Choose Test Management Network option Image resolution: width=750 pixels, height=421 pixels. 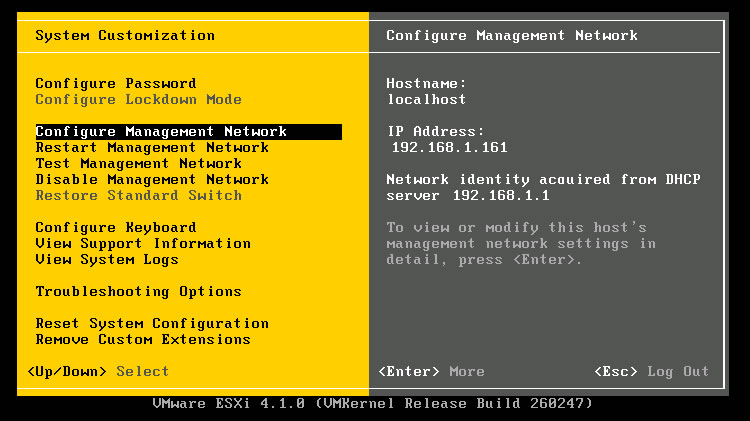pos(138,164)
